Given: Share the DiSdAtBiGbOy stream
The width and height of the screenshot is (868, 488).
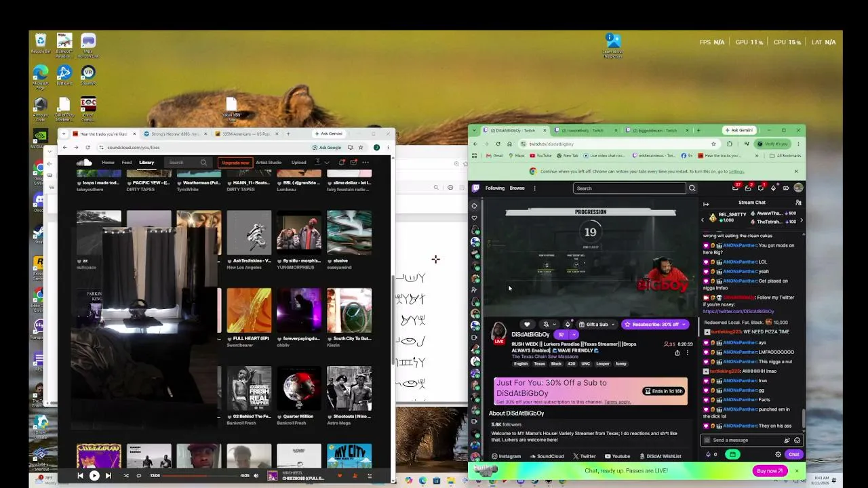Looking at the screenshot, I should click(677, 353).
